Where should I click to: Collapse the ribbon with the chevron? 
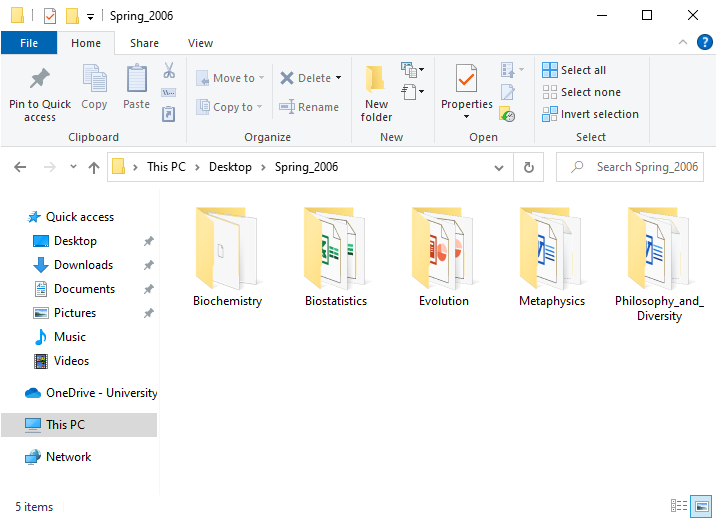(682, 43)
